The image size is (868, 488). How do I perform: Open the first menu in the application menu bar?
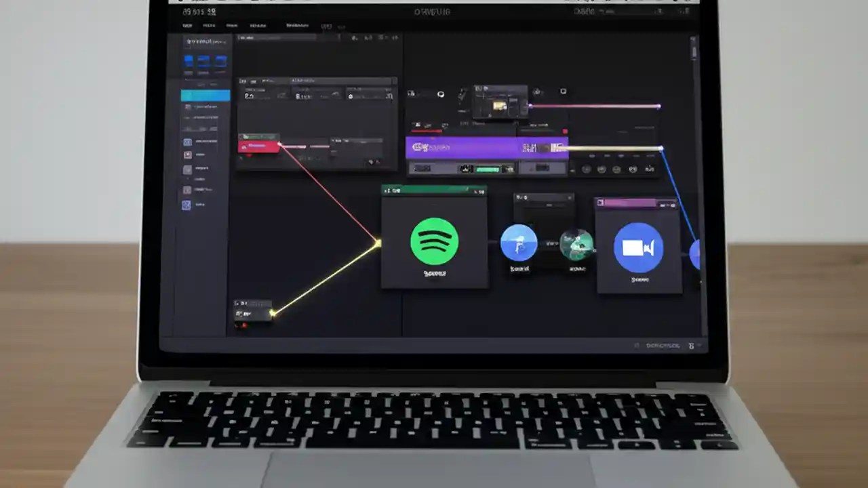click(x=188, y=25)
